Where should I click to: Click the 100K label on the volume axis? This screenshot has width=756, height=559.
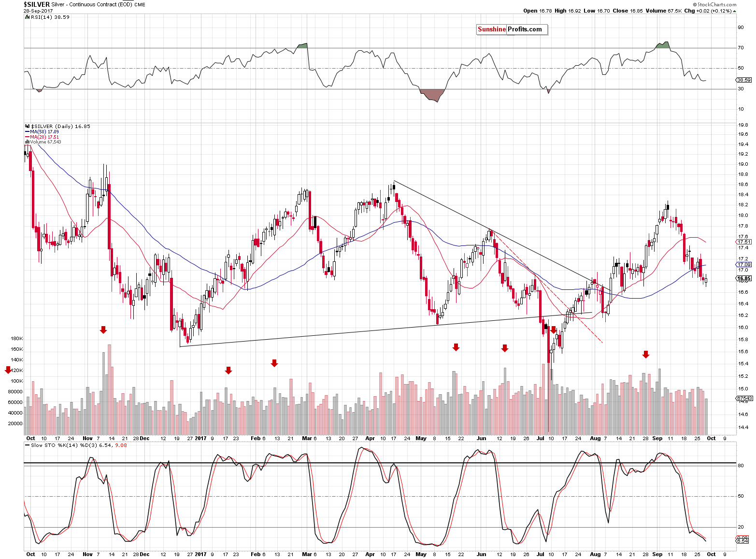pos(16,381)
